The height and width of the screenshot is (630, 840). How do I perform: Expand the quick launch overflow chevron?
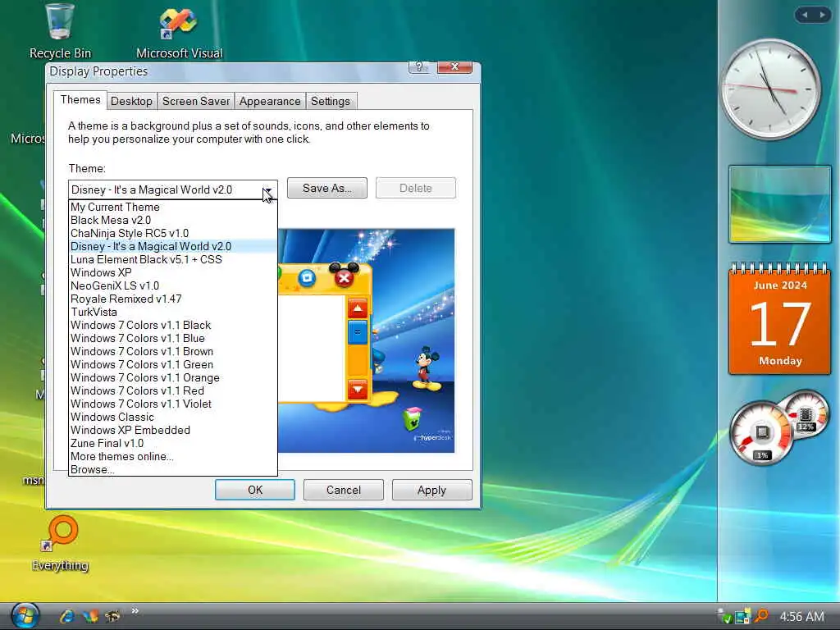[x=135, y=610]
